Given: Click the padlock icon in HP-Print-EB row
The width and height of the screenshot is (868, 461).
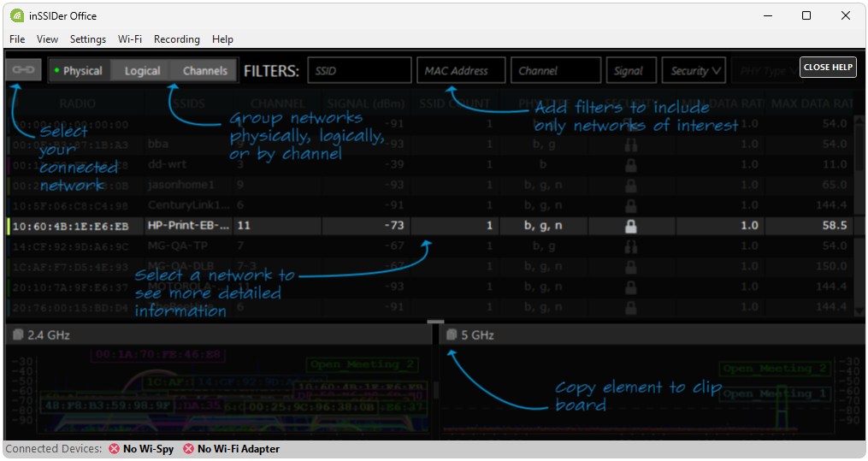Looking at the screenshot, I should coord(630,226).
